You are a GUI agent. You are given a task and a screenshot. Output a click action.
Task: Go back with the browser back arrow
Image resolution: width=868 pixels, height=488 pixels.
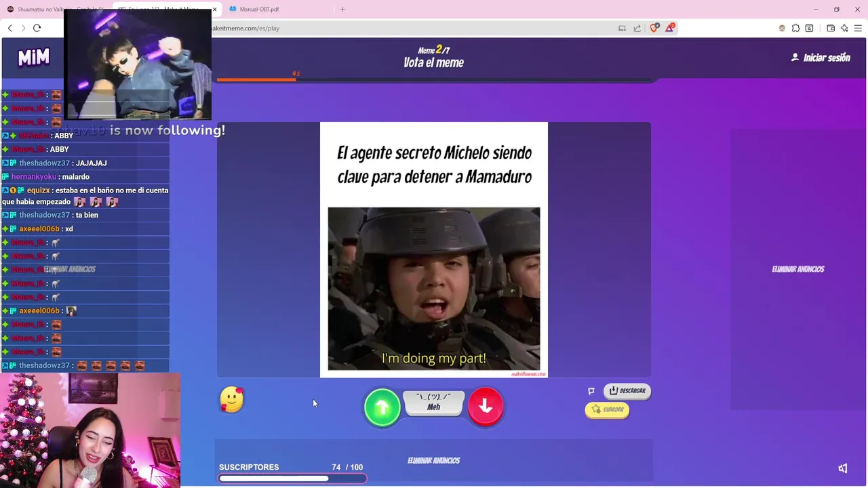point(9,28)
